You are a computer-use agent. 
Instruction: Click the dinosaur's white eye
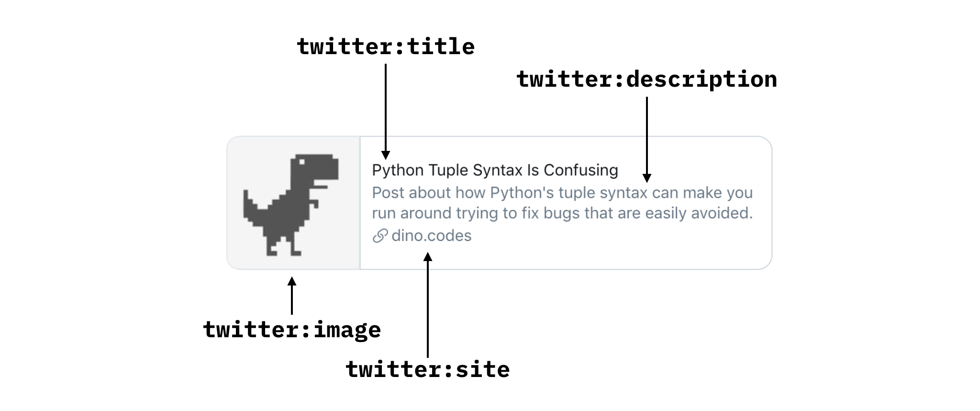point(301,162)
